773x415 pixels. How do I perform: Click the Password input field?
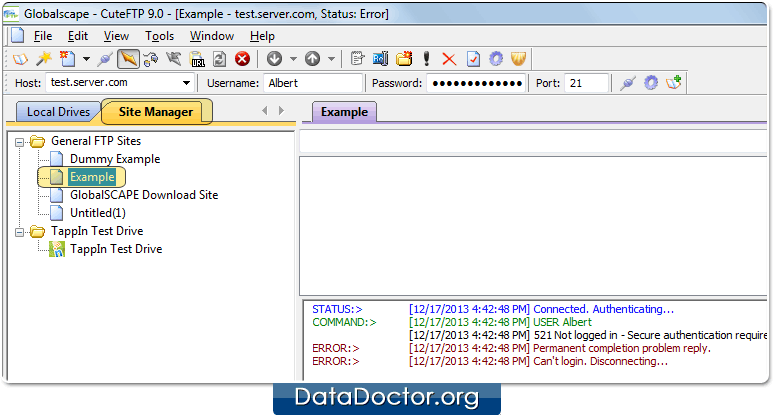tap(476, 83)
